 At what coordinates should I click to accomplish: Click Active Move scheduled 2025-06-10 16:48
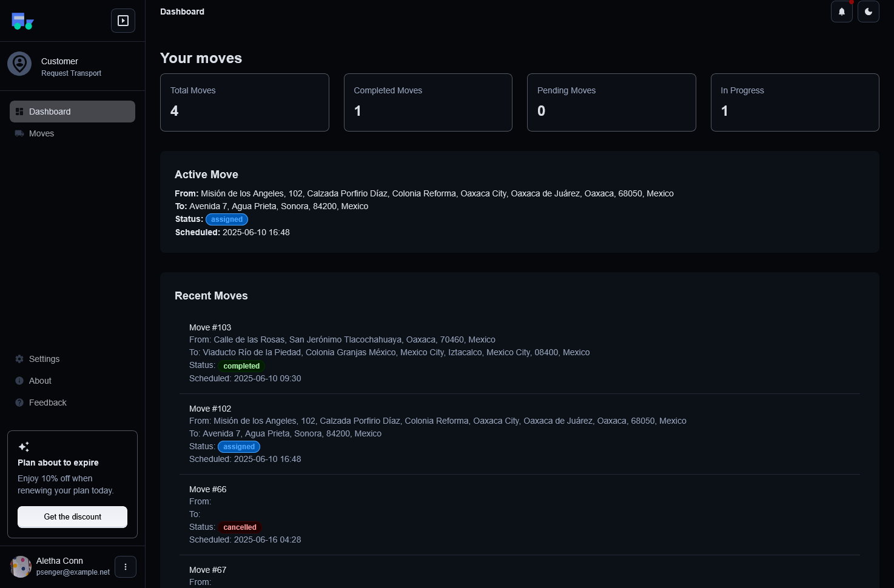[232, 232]
